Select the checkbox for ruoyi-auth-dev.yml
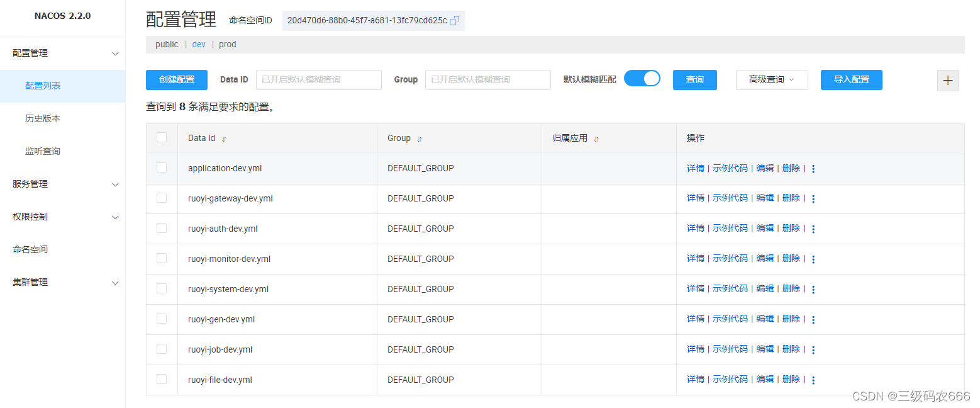This screenshot has width=980, height=408. click(x=162, y=229)
